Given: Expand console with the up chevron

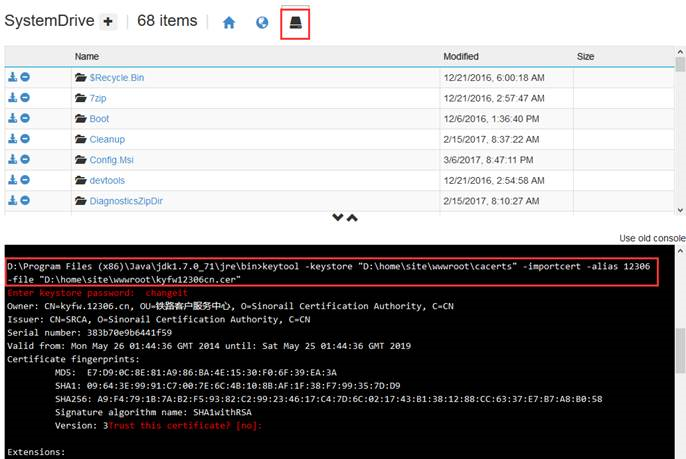Looking at the screenshot, I should 351,218.
